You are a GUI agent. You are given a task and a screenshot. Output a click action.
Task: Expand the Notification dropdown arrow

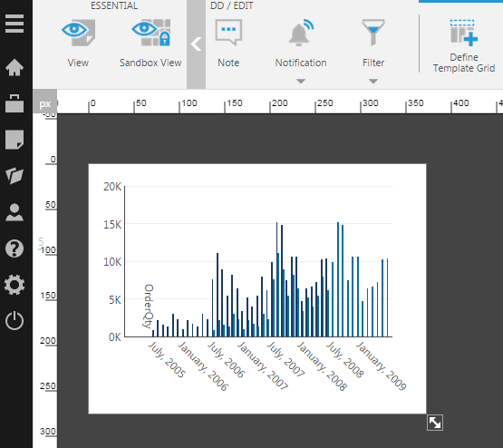point(301,82)
